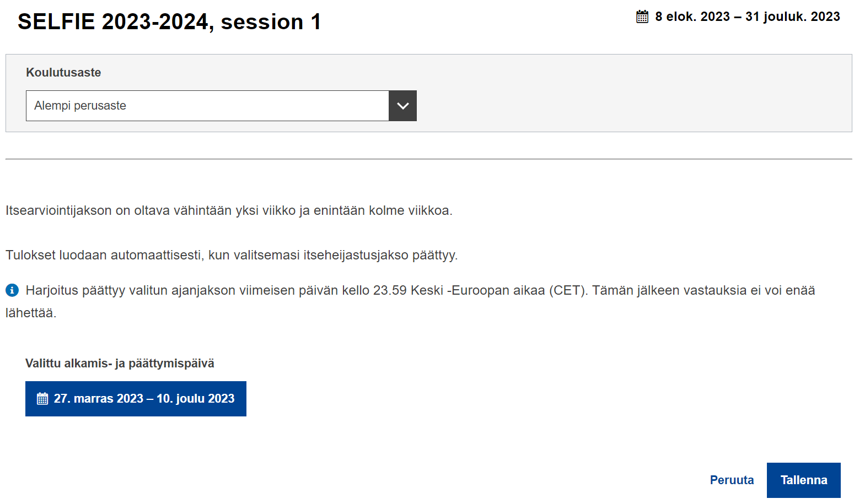Click the blue info icon before Harjoitus päättyy
This screenshot has width=854, height=504.
12,290
